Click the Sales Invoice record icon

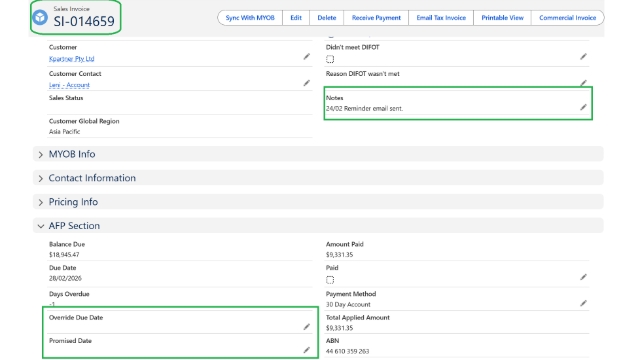[40, 18]
